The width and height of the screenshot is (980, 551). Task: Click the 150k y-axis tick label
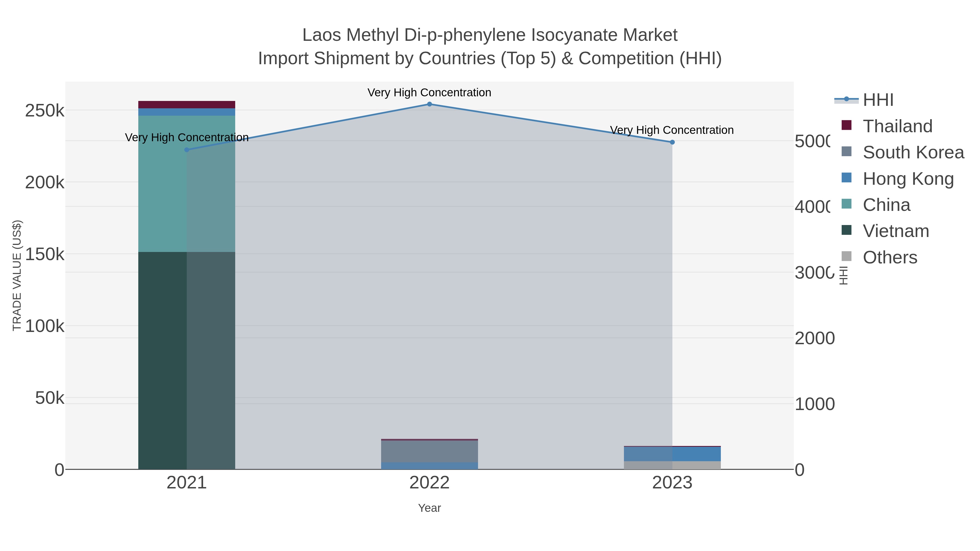[x=45, y=254]
